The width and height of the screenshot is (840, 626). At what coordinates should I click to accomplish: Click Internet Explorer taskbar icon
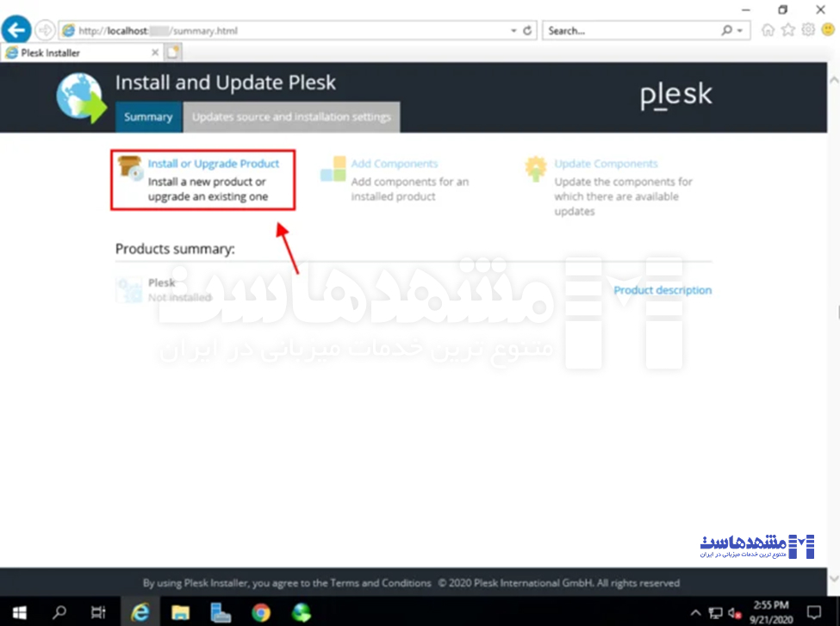[140, 612]
